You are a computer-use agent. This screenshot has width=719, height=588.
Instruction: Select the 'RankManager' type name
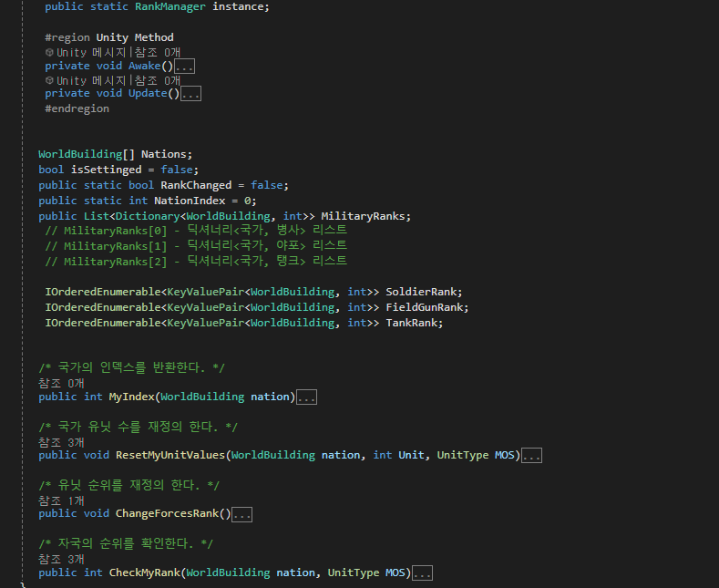coord(170,7)
